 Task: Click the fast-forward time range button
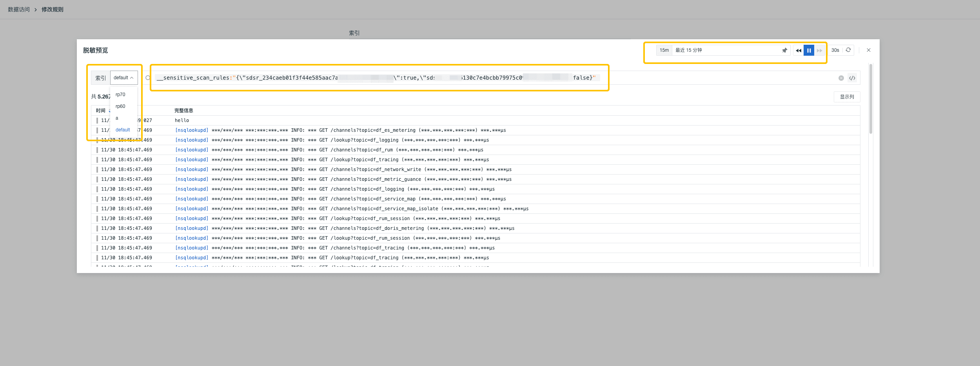pos(819,50)
